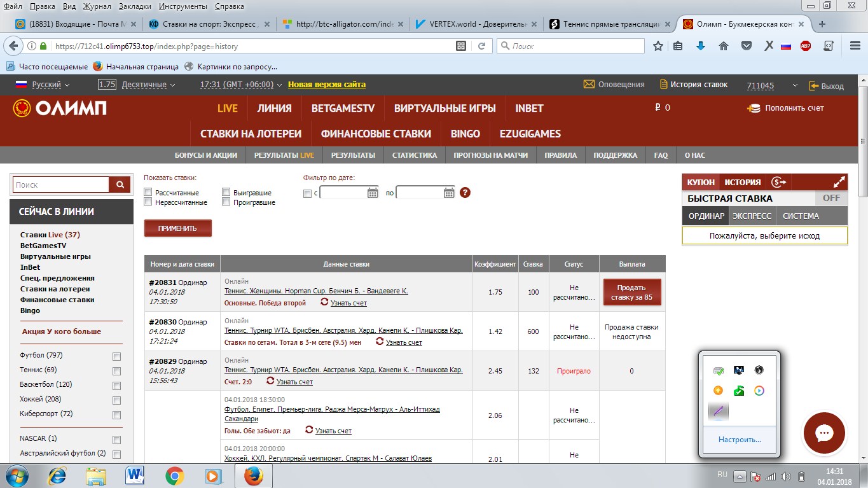868x488 pixels.
Task: Expand coupon panel with the diagonal arrow icon
Action: click(839, 181)
